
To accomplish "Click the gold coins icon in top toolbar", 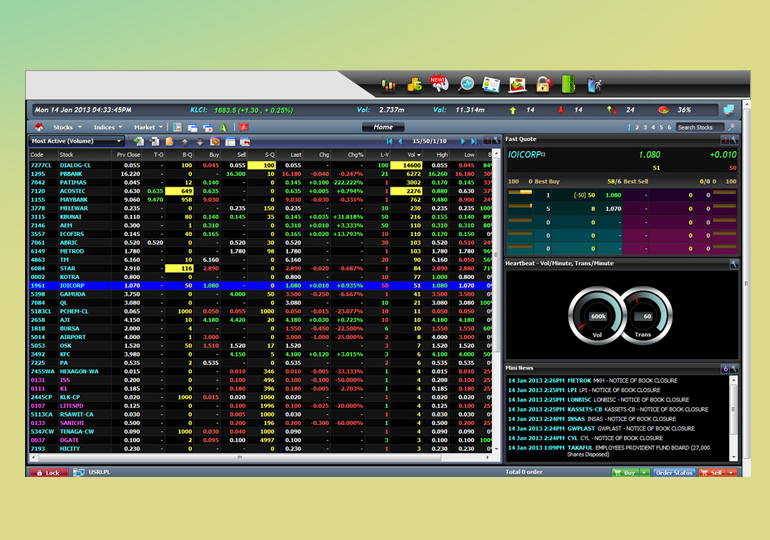I will 413,86.
